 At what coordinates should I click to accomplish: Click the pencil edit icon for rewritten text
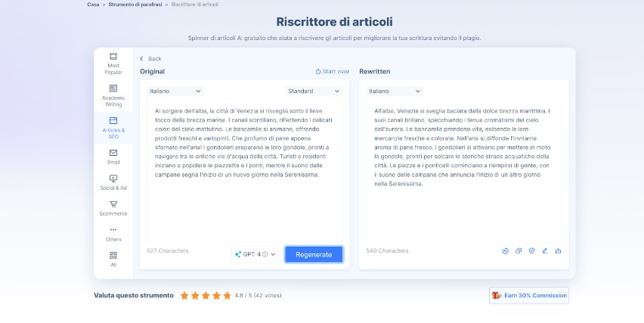click(x=545, y=251)
